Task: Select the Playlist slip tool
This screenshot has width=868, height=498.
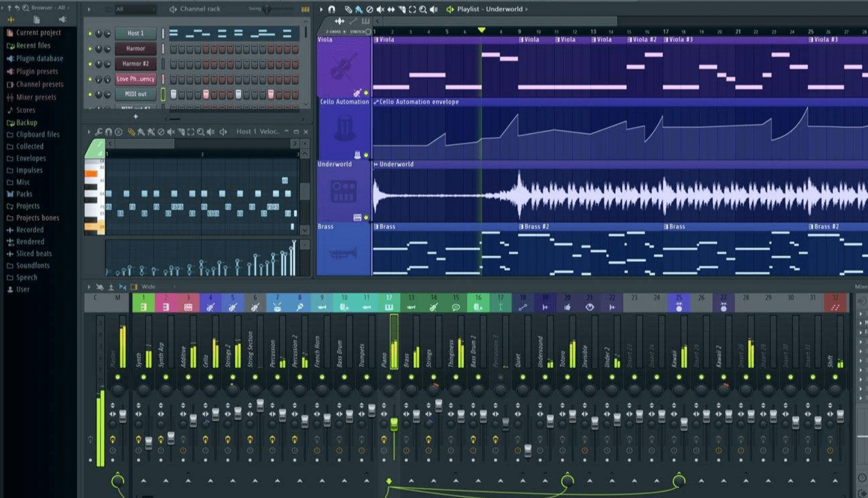Action: click(x=391, y=9)
